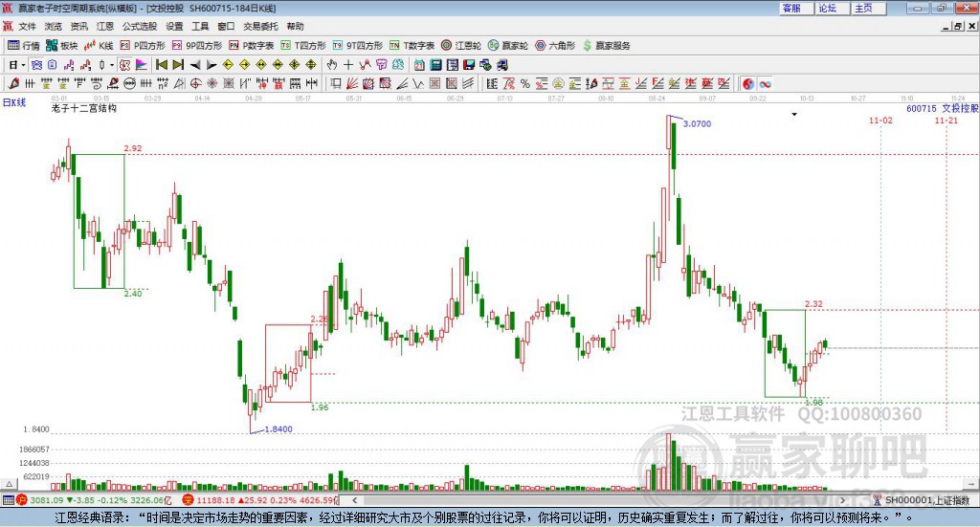The width and height of the screenshot is (980, 527).
Task: Open the T四方形 time square
Action: tap(303, 46)
